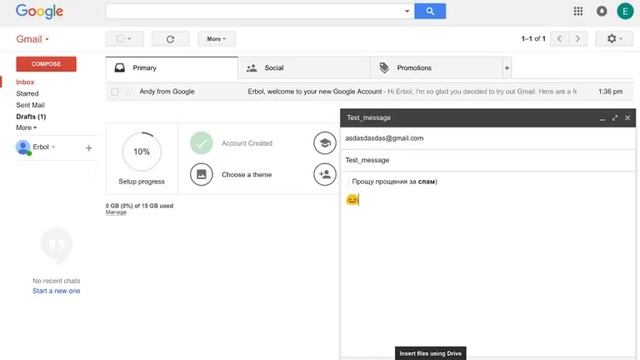Open Drafts (1) folder
The width and height of the screenshot is (640, 360).
click(x=31, y=116)
